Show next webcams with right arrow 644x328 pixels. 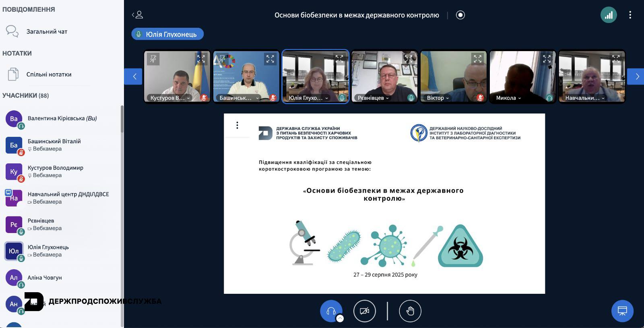pyautogui.click(x=637, y=76)
